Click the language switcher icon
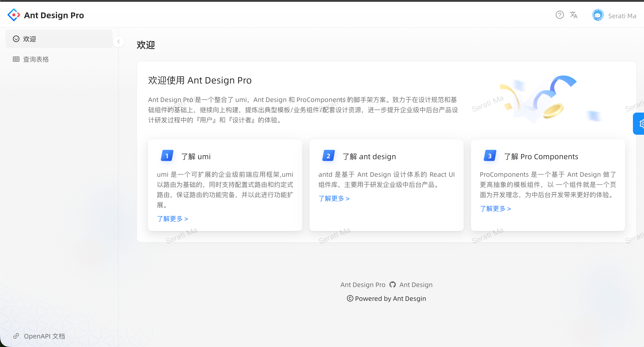The width and height of the screenshot is (644, 347). (x=573, y=15)
